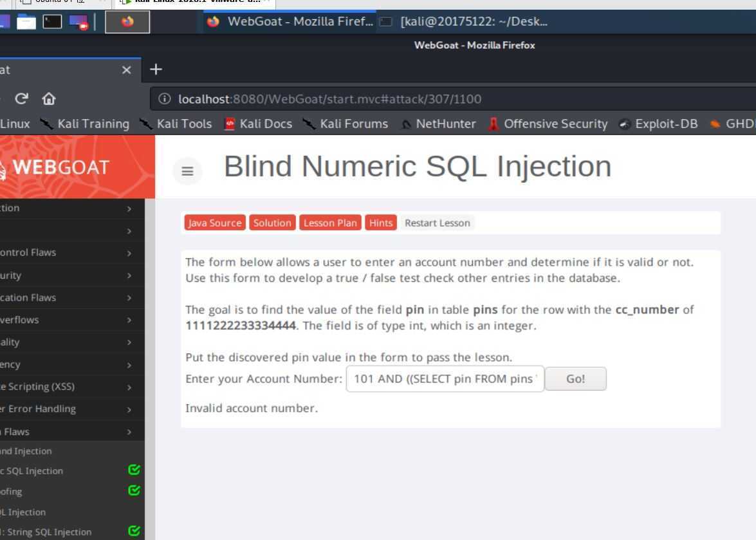This screenshot has width=756, height=540.
Task: Focus the Account Number input field
Action: point(445,379)
